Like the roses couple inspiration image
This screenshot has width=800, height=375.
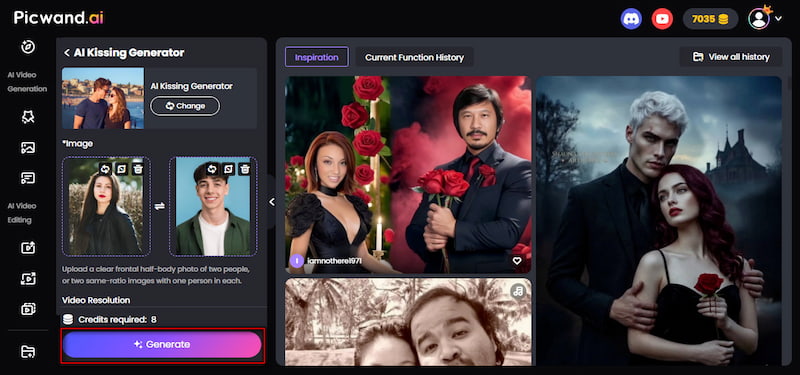coord(517,260)
